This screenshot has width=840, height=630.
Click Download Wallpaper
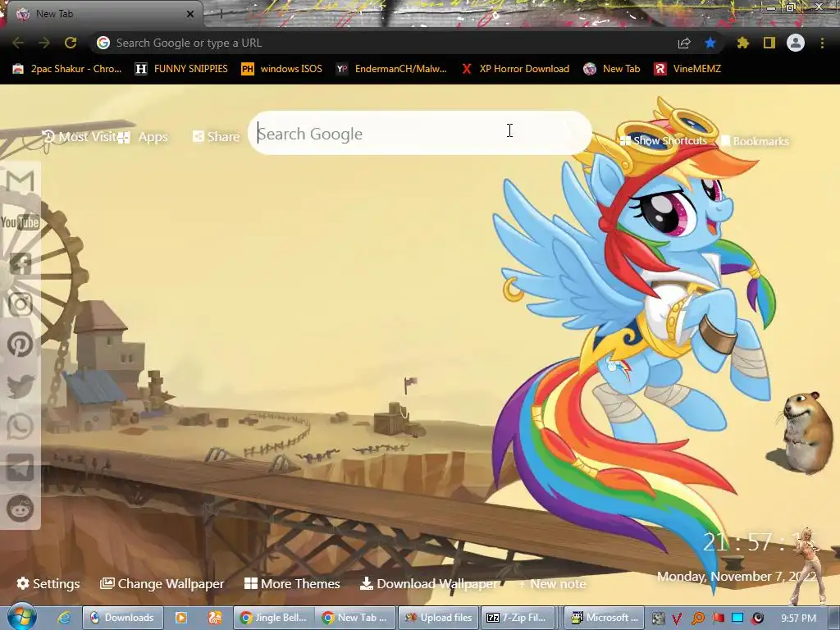(428, 583)
